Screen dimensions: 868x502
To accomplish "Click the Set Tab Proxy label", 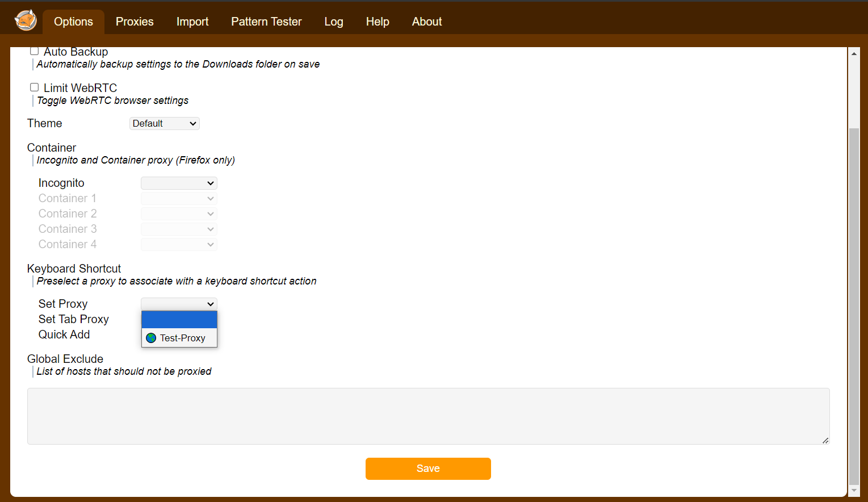I will pos(74,319).
